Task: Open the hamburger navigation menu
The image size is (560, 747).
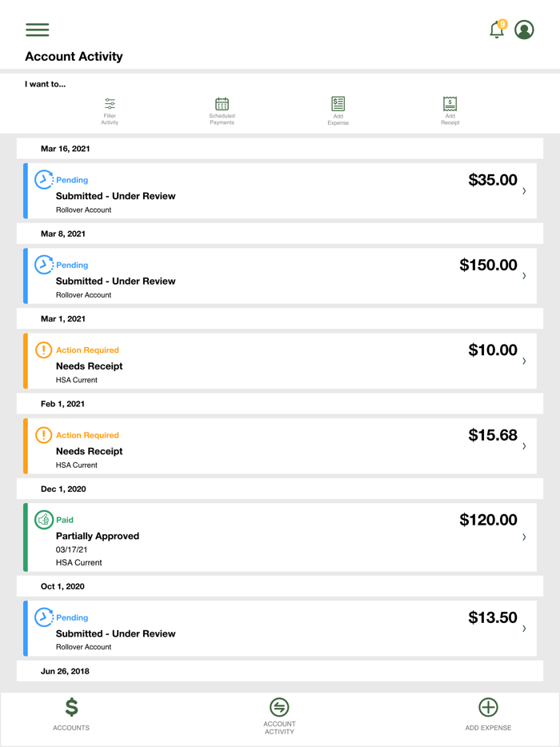Action: pyautogui.click(x=37, y=30)
